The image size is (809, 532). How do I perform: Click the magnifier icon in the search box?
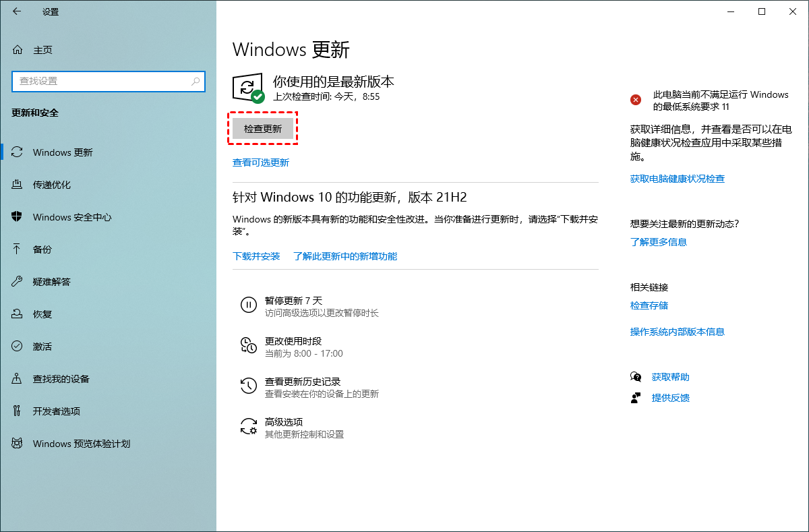196,82
